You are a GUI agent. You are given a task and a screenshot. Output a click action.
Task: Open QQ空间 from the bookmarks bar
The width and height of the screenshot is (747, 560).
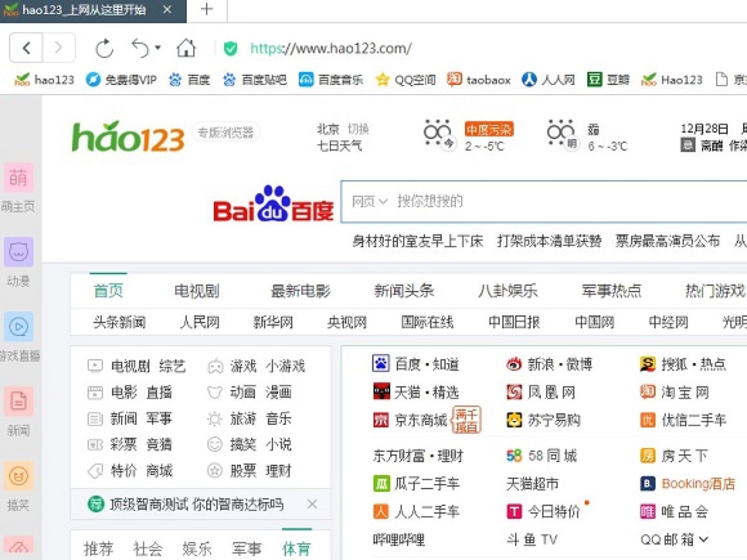click(x=410, y=79)
